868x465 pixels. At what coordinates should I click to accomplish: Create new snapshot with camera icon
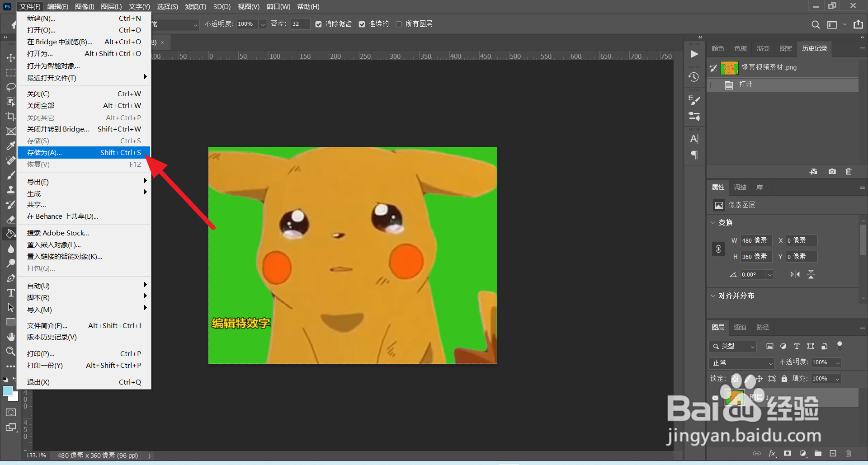[832, 172]
